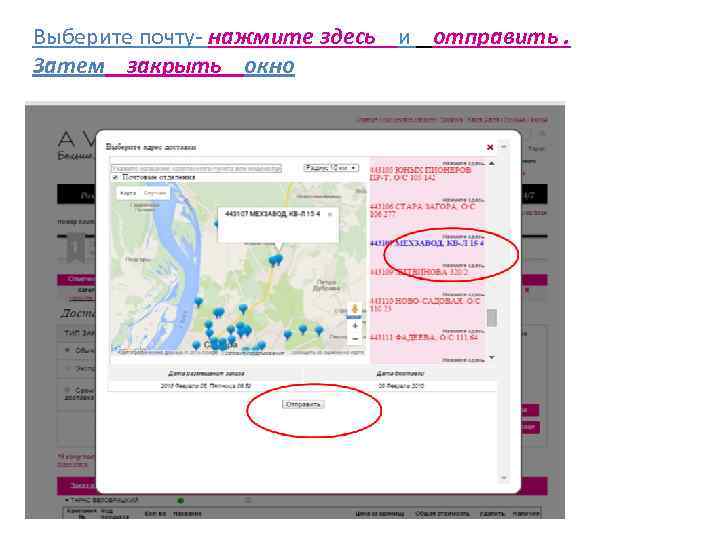
Task: Click the dialog title 'Выберите адрес доставки'
Action: click(x=151, y=147)
